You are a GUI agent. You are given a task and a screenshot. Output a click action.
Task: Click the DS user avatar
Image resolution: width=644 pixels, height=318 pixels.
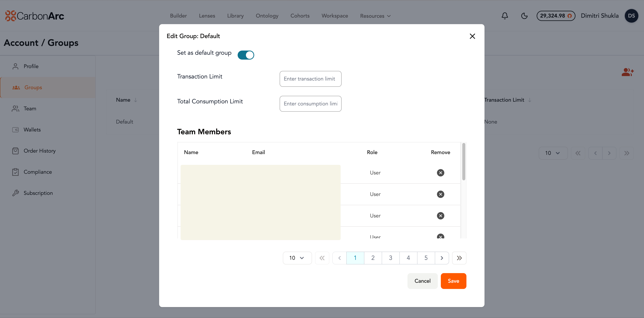[631, 16]
